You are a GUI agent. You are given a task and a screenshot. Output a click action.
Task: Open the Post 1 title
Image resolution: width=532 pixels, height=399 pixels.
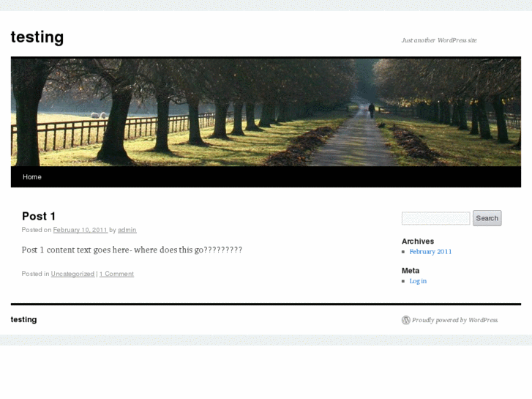[38, 216]
